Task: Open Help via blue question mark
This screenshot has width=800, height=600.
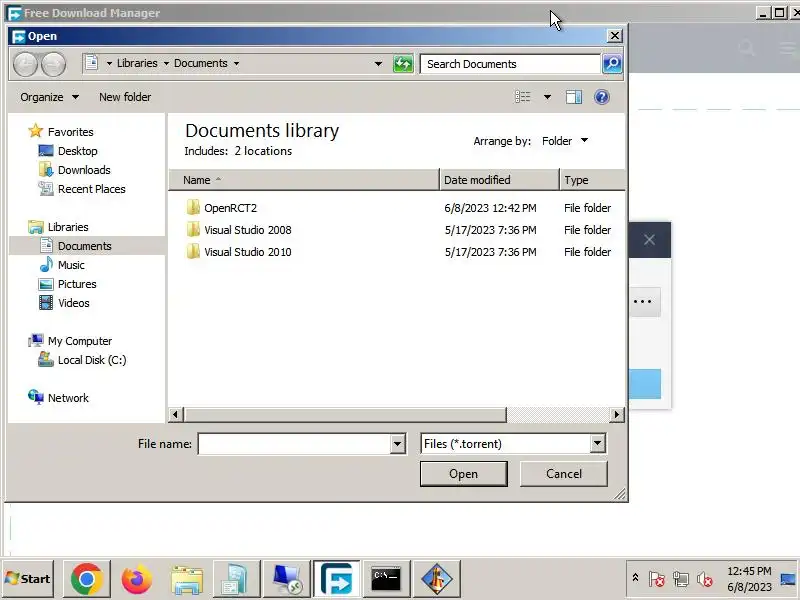Action: click(x=602, y=97)
